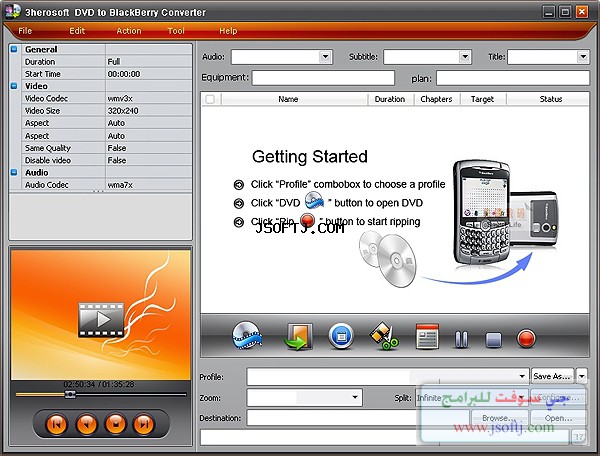The height and width of the screenshot is (456, 600).
Task: Click the open DVD disc icon
Action: (x=247, y=335)
